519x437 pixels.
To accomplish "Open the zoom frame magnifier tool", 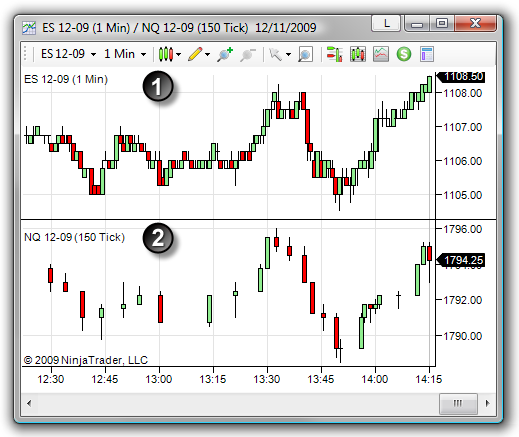I will click(305, 54).
